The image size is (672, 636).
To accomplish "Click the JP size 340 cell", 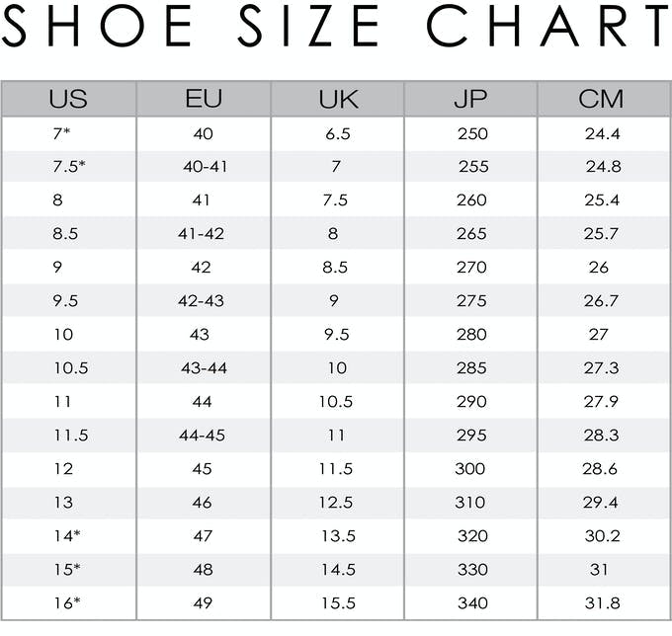I will point(471,602).
